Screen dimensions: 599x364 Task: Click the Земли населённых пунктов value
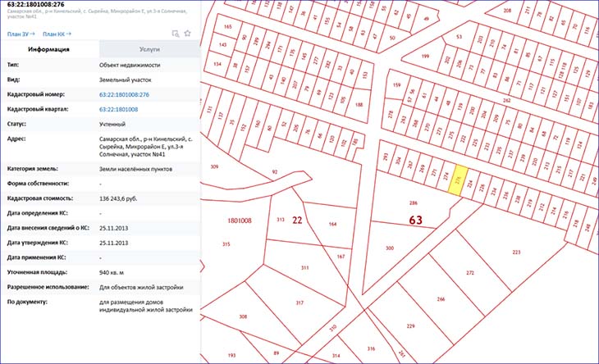(x=135, y=169)
